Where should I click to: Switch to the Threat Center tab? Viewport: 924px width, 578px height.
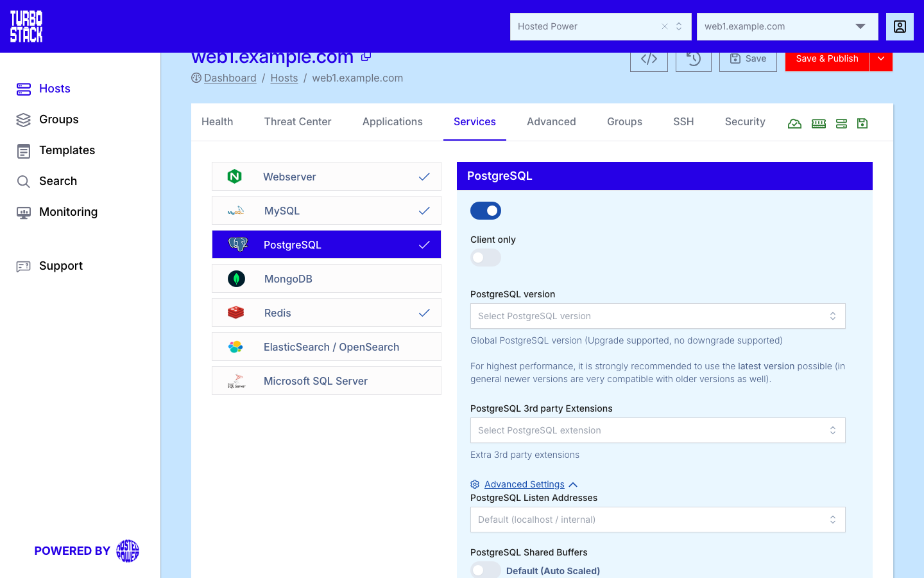298,122
